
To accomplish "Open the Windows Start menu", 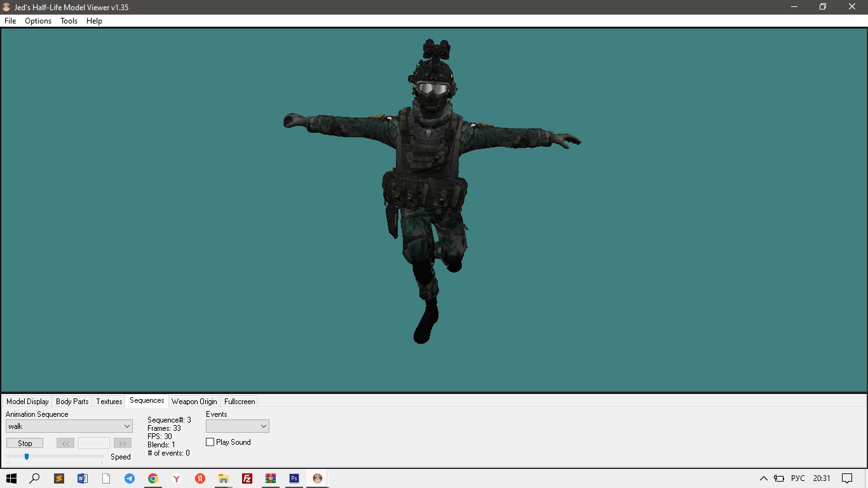I will tap(11, 478).
